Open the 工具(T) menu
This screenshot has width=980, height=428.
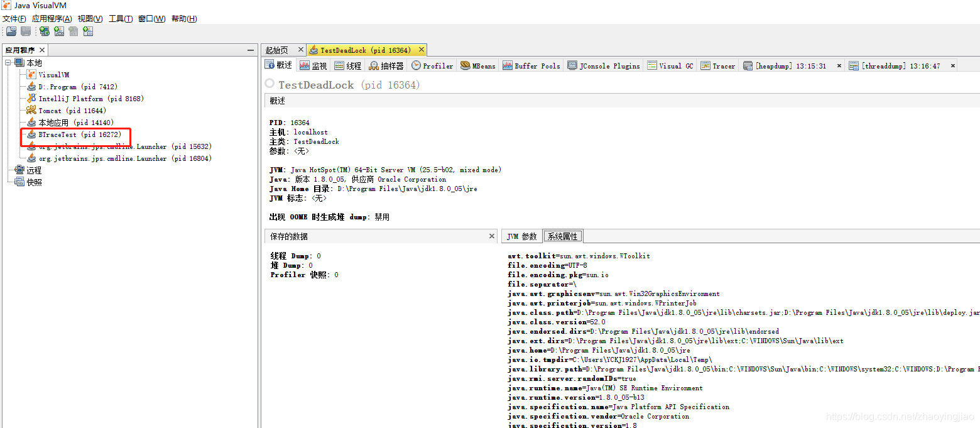121,19
